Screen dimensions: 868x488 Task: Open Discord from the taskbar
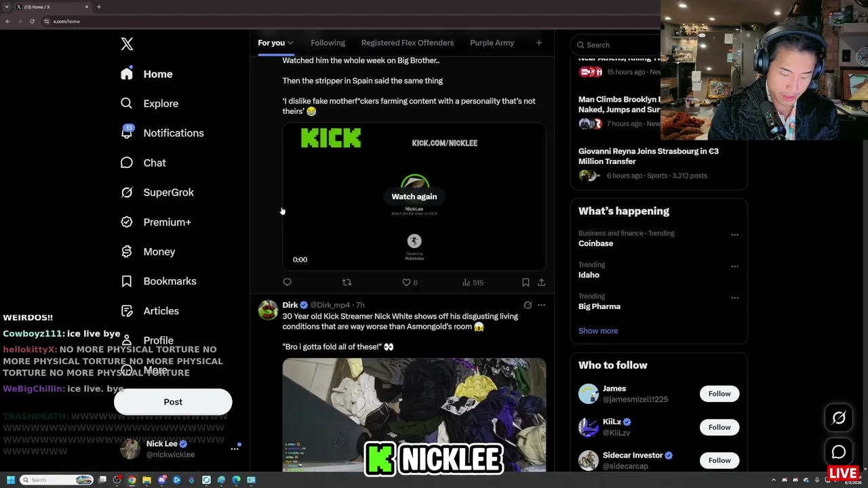(x=161, y=480)
